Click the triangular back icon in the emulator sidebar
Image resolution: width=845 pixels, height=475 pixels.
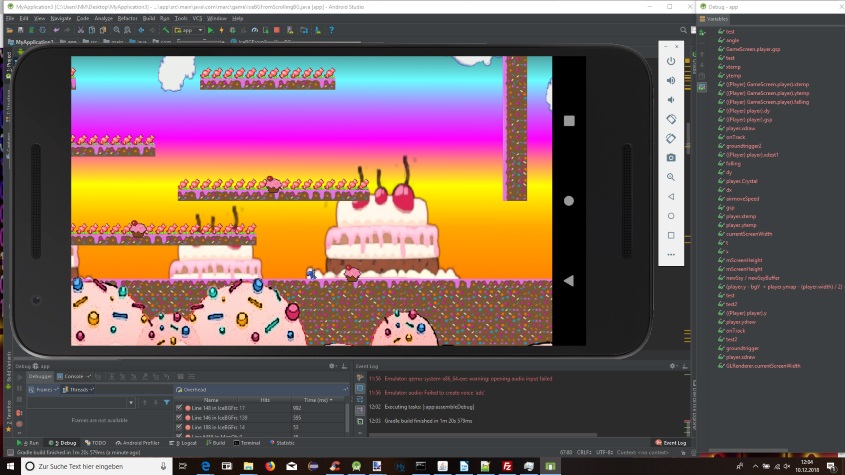[x=671, y=197]
